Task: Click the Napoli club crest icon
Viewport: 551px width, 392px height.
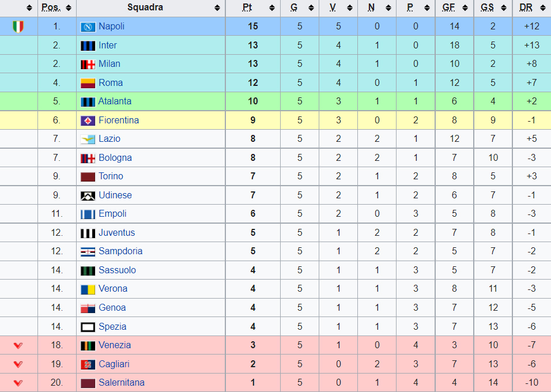Action: click(x=88, y=27)
